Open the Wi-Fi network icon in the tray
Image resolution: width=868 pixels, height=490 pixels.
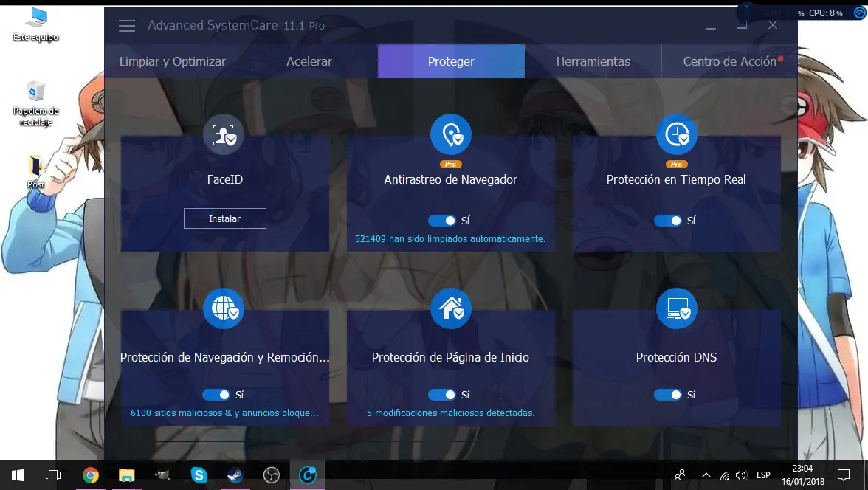point(725,475)
